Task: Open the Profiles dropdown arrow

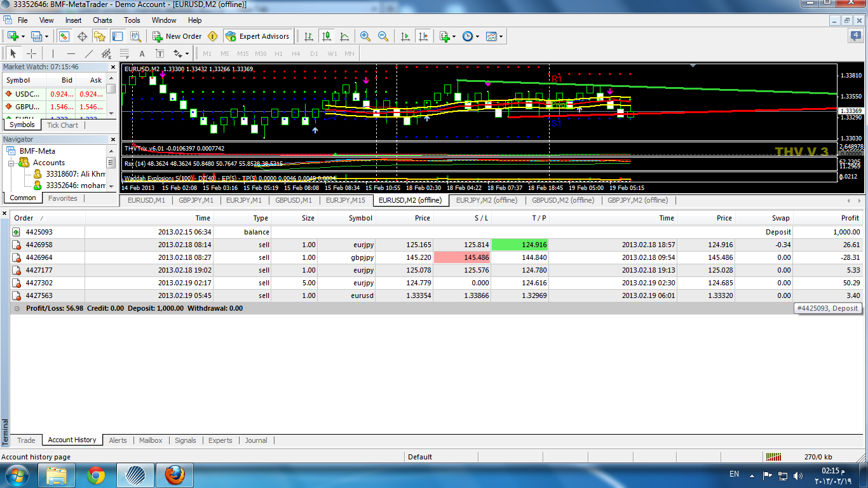Action: tap(46, 36)
